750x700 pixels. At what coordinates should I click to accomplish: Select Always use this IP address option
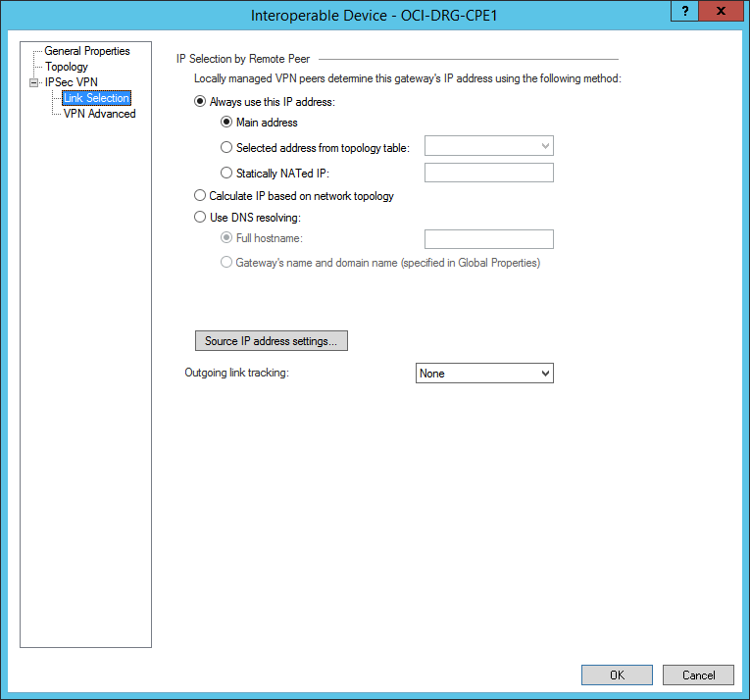(201, 102)
